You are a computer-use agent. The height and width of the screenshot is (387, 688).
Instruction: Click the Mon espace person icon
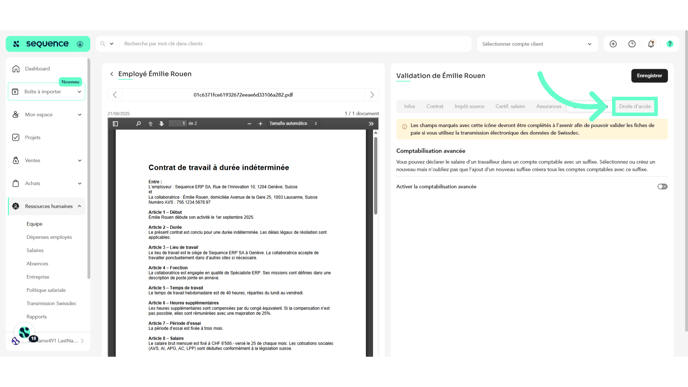pos(16,115)
